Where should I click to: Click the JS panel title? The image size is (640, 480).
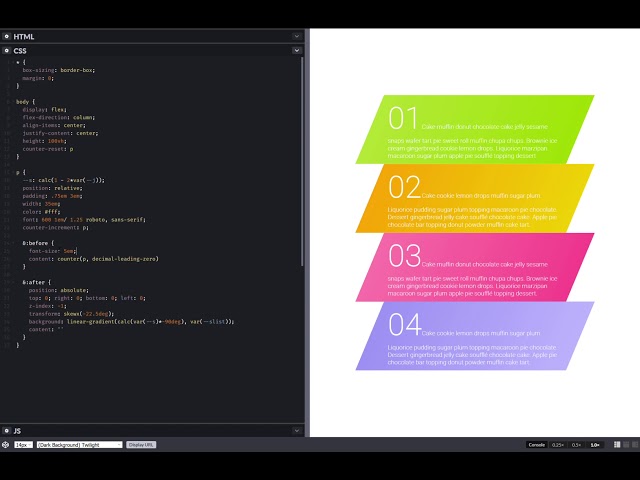click(17, 431)
